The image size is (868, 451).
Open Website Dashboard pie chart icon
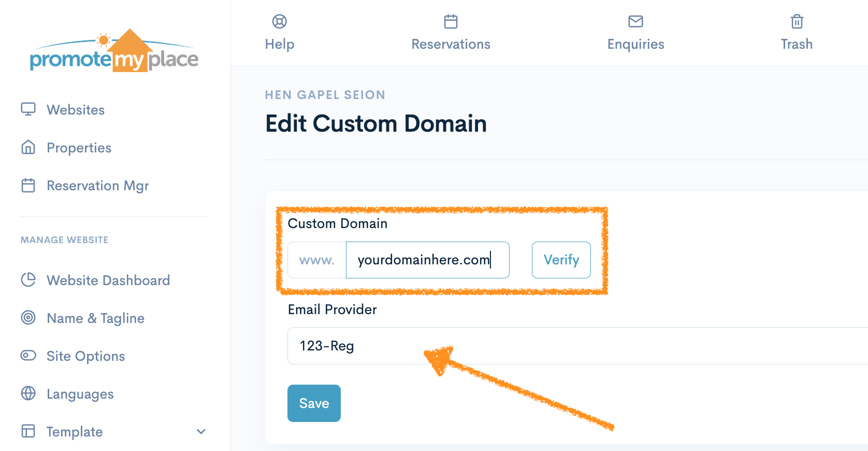pos(28,280)
